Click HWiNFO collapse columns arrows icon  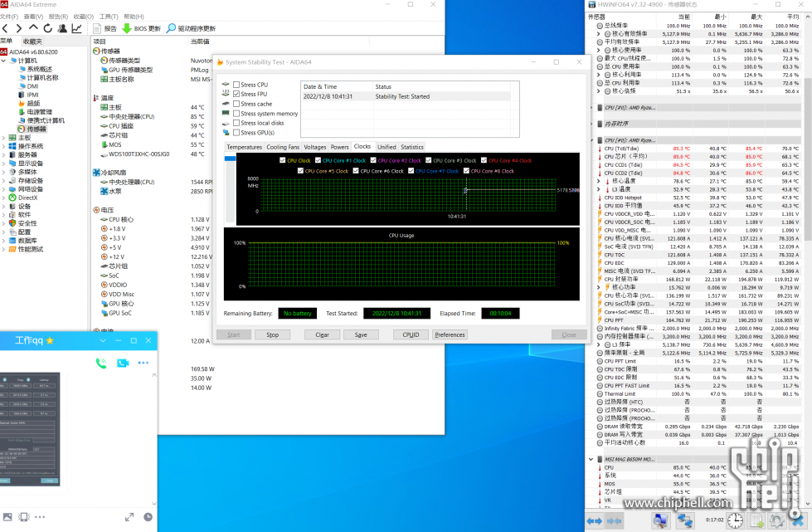[x=614, y=520]
